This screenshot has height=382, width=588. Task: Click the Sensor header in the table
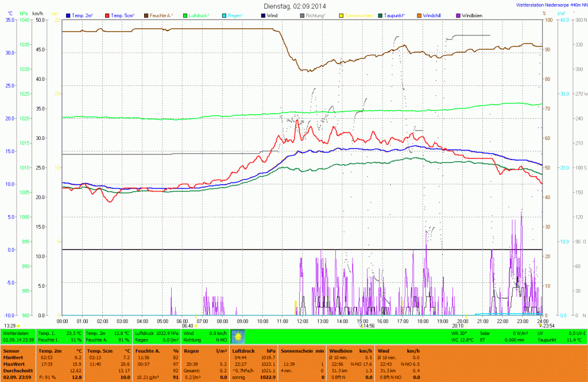click(11, 350)
